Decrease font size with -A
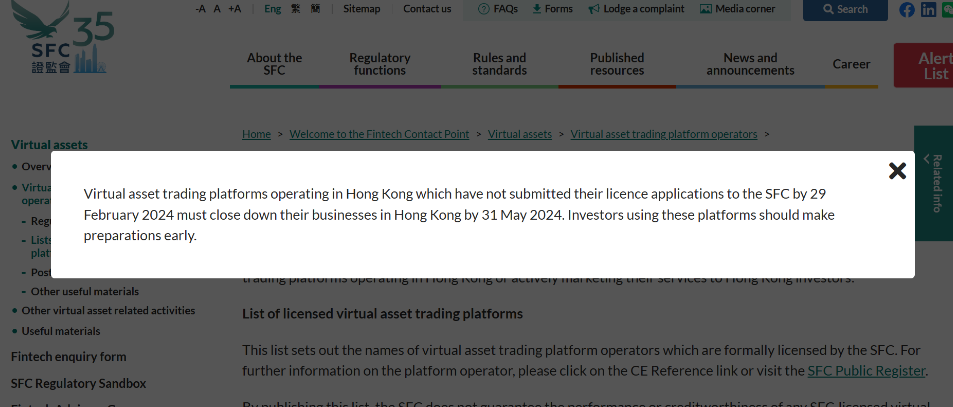 (200, 9)
